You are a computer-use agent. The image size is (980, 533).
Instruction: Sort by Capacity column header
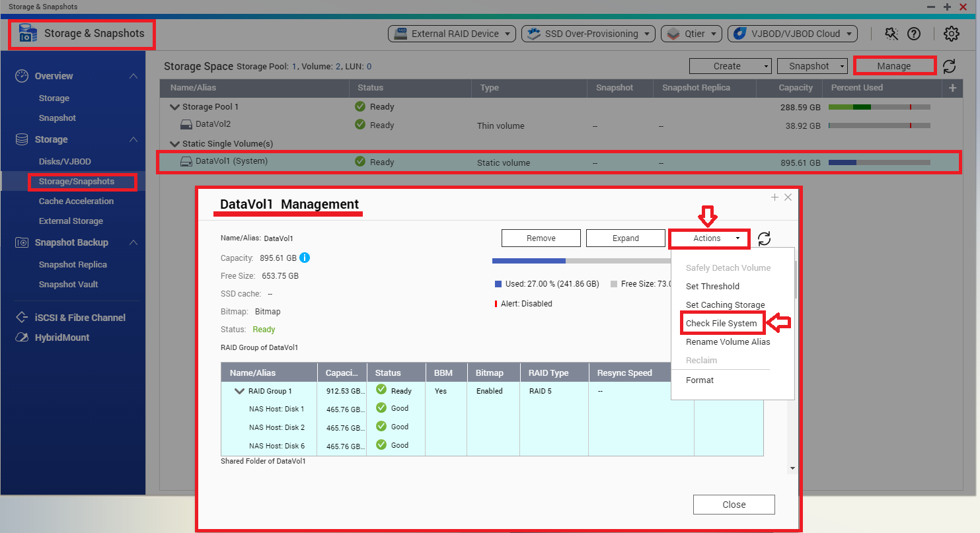click(x=795, y=88)
